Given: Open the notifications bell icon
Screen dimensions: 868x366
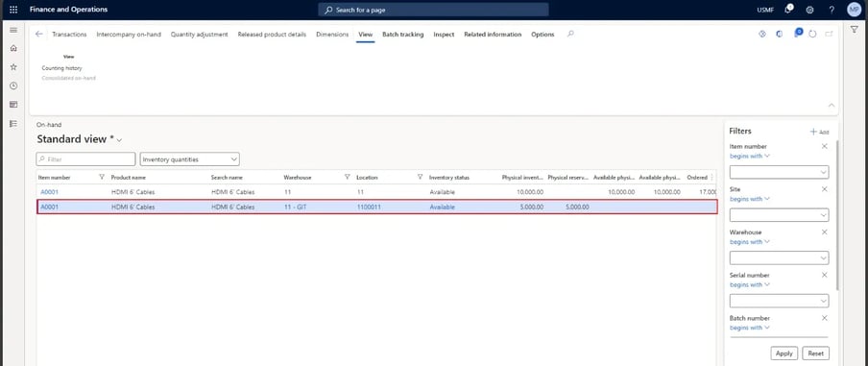Looking at the screenshot, I should click(788, 10).
